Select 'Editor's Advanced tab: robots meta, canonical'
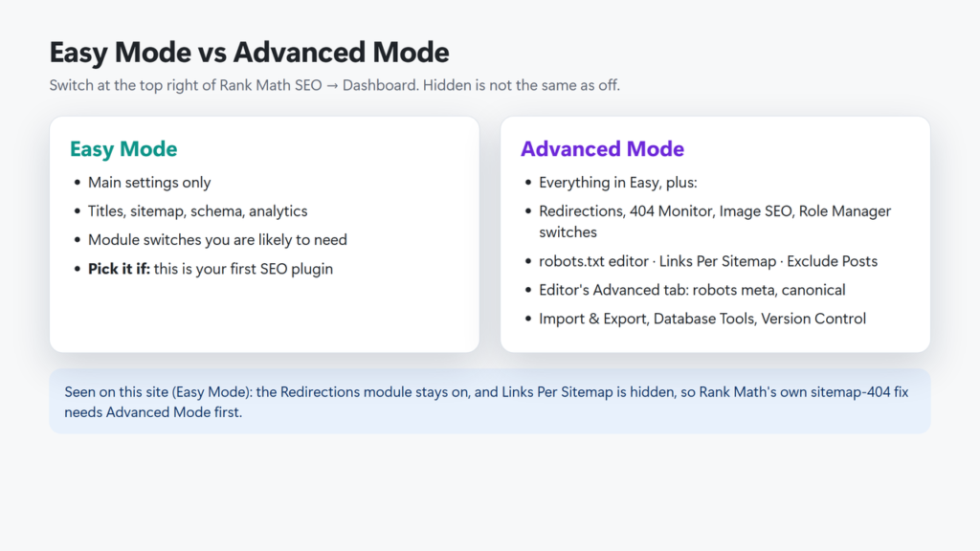The width and height of the screenshot is (980, 551). [692, 290]
